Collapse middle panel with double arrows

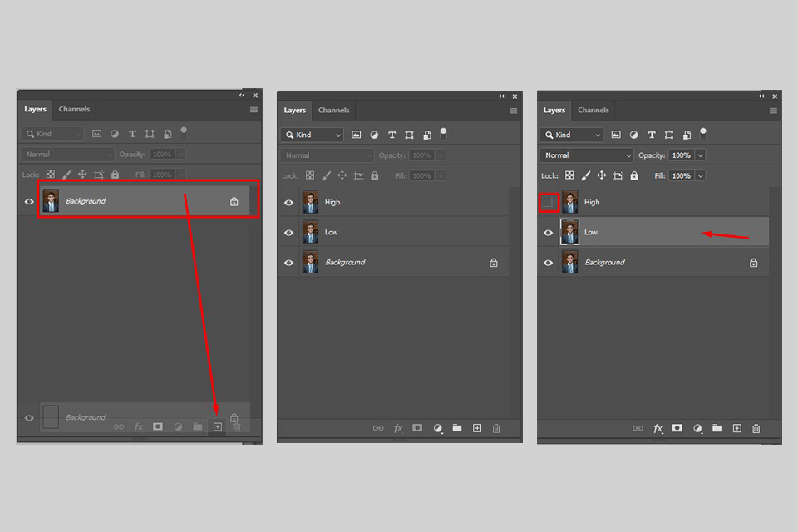502,96
